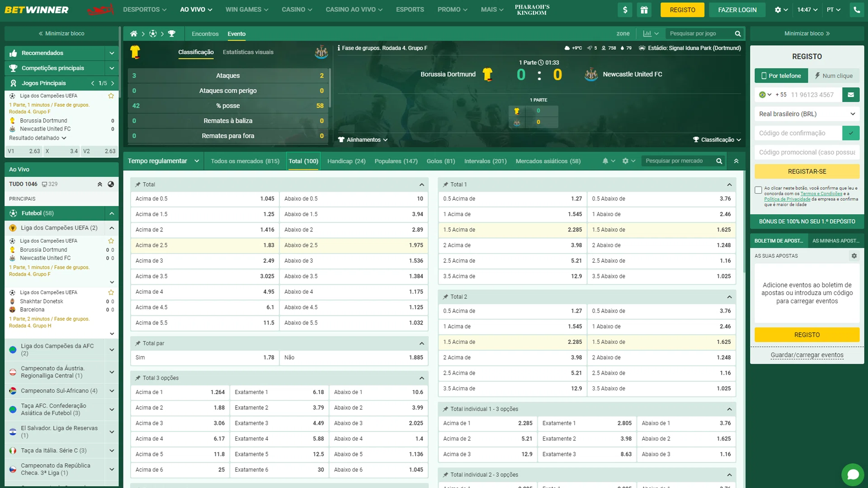Open the market settings gear icon
The height and width of the screenshot is (488, 868).
coord(625,161)
